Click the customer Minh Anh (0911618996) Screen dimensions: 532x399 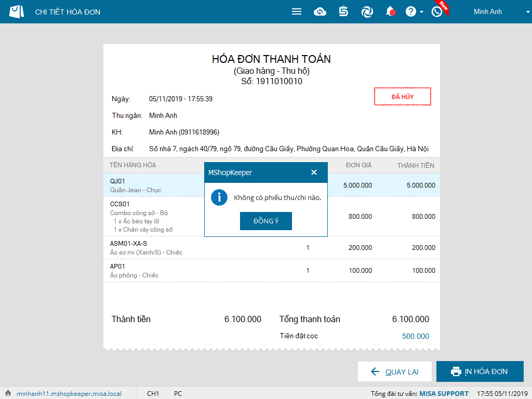coord(184,132)
